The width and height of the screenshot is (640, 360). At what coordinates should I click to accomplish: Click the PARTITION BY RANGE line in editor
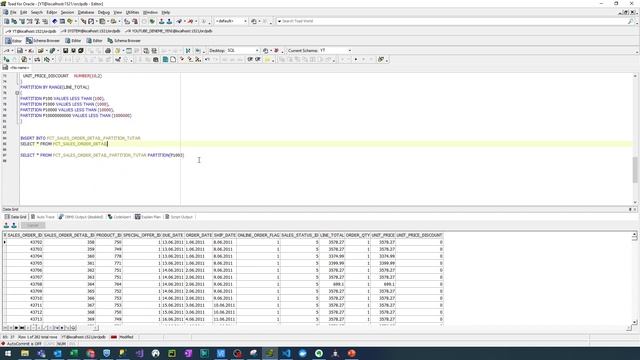point(55,87)
